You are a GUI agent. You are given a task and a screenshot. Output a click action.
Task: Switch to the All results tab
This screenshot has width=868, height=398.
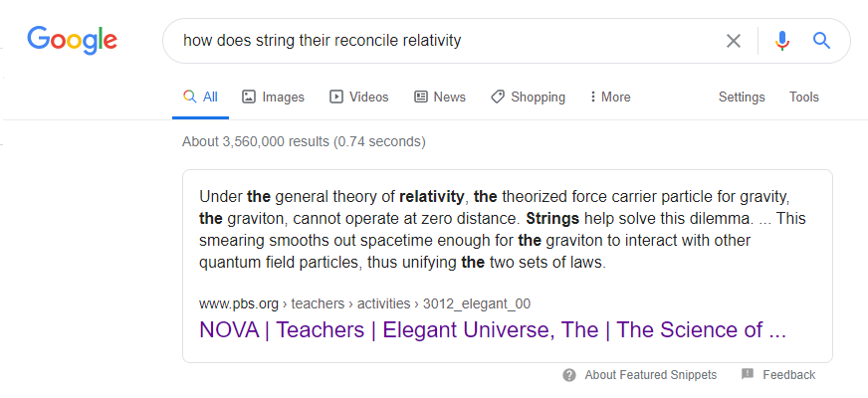200,97
